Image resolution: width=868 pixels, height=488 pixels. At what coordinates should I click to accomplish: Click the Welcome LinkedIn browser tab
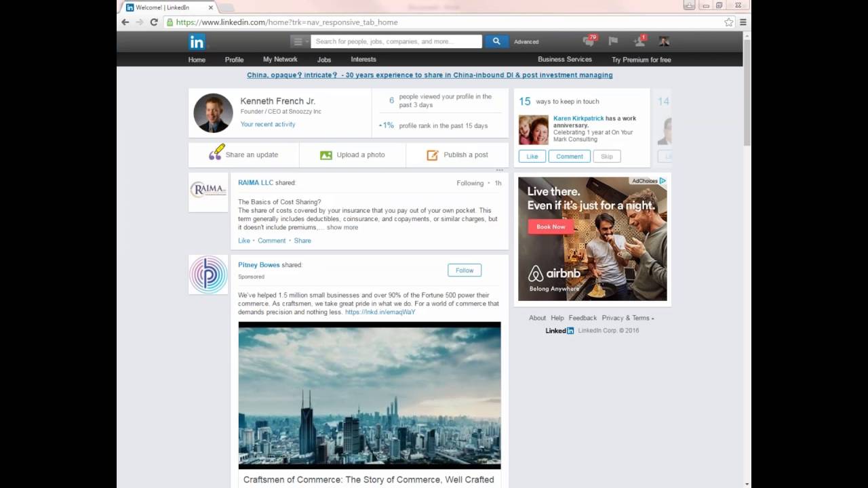(170, 7)
